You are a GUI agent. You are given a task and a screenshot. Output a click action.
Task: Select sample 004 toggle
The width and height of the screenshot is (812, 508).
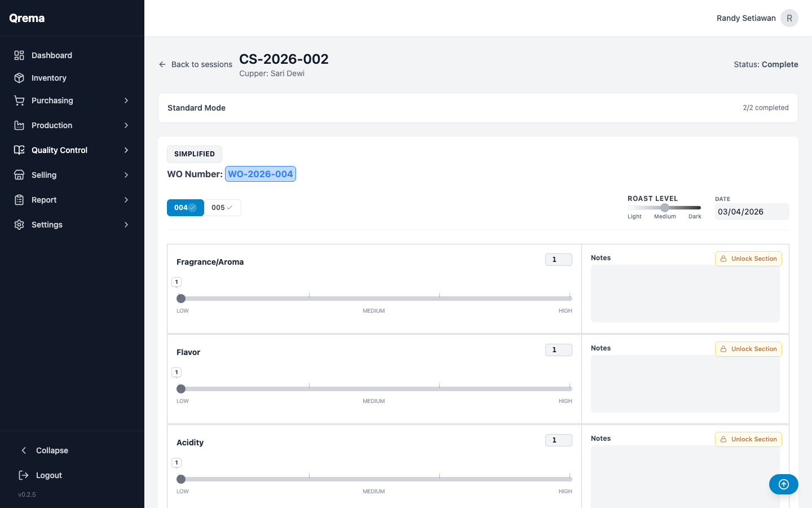pyautogui.click(x=185, y=208)
